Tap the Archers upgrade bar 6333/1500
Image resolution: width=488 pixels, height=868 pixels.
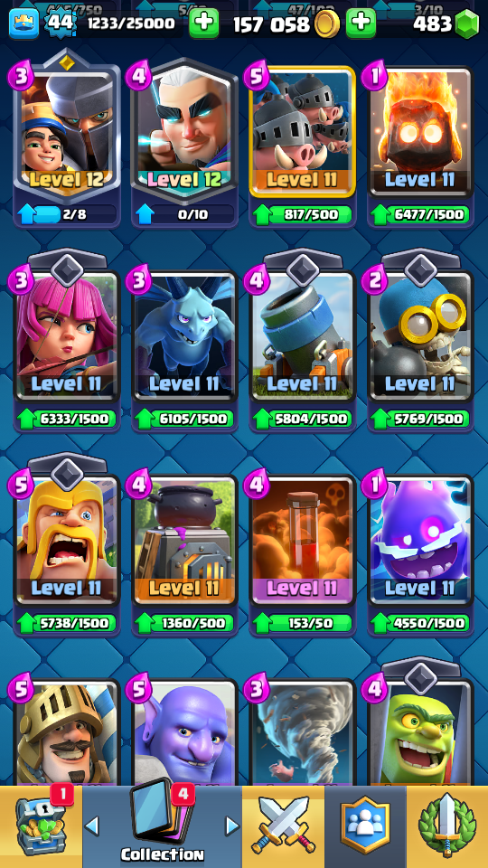click(66, 419)
